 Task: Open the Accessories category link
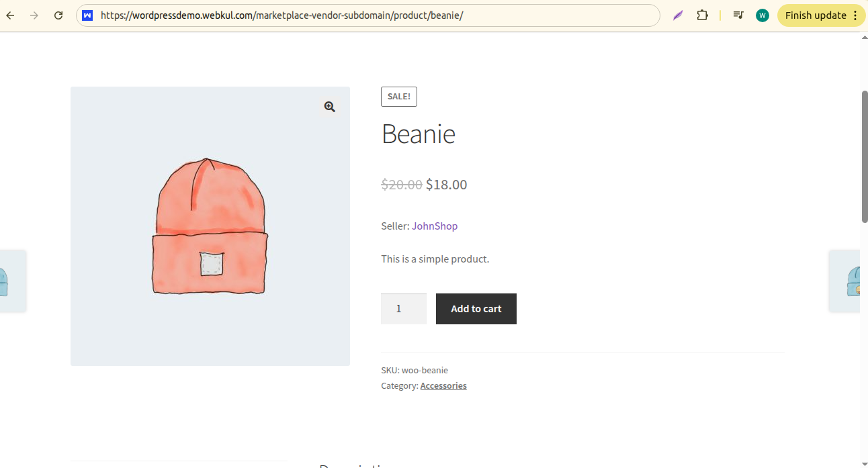pyautogui.click(x=443, y=385)
